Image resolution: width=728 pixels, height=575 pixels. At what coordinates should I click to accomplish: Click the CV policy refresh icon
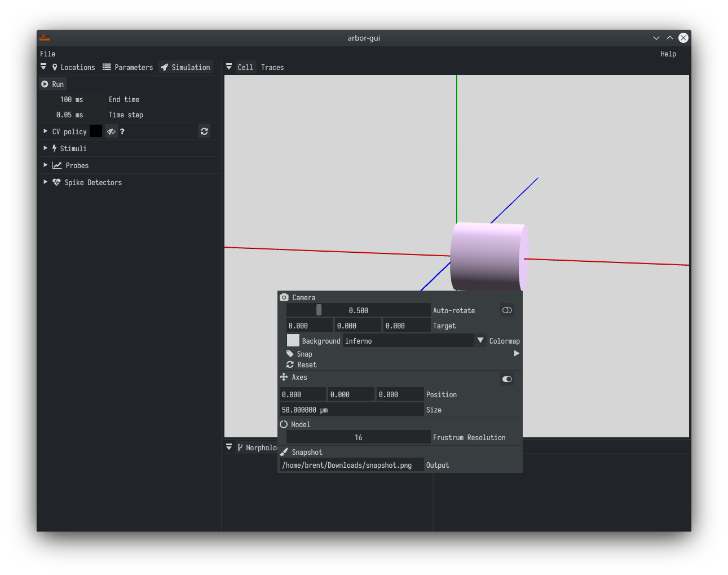204,131
